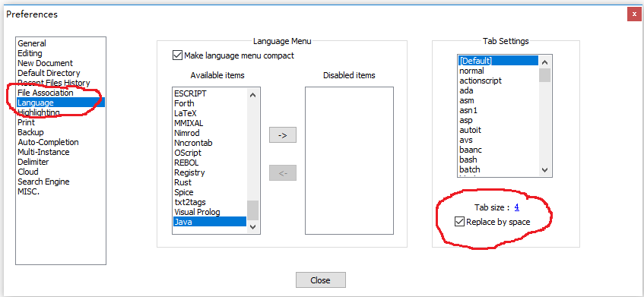644x297 pixels.
Task: Move selected item to Disabled items with -> button
Action: click(283, 135)
